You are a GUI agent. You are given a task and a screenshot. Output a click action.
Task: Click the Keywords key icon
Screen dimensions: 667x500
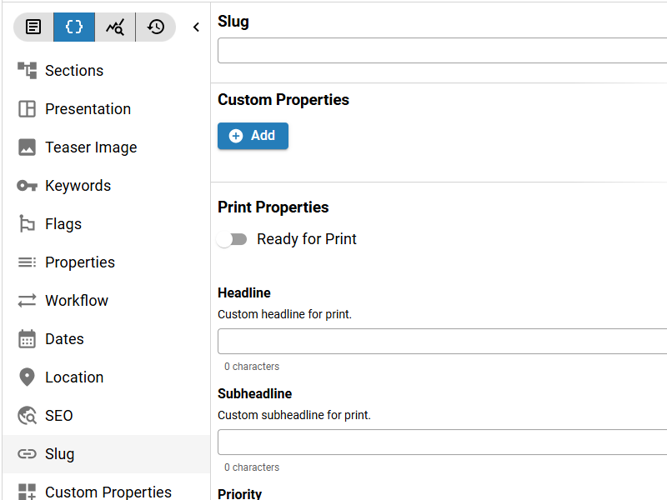(x=27, y=186)
